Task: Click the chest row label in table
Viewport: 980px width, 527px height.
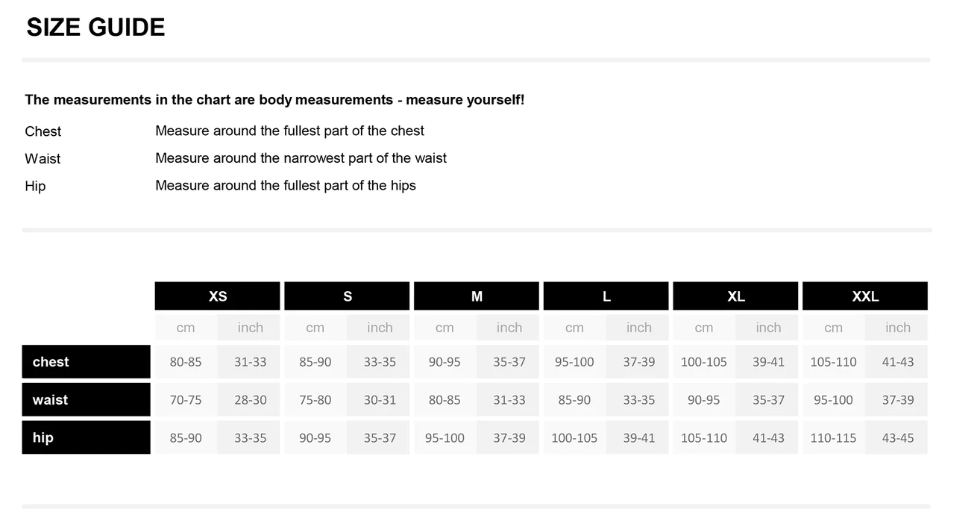Action: coord(86,362)
